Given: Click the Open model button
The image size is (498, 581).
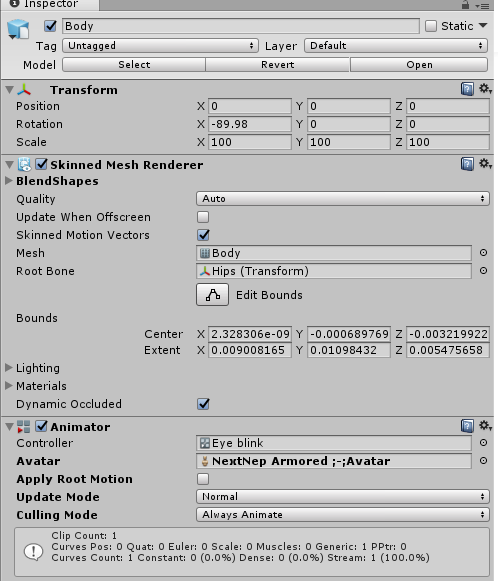Looking at the screenshot, I should pyautogui.click(x=419, y=64).
